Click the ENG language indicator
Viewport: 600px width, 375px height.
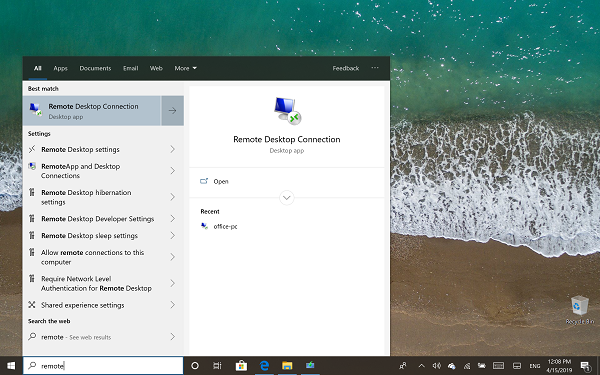point(535,366)
